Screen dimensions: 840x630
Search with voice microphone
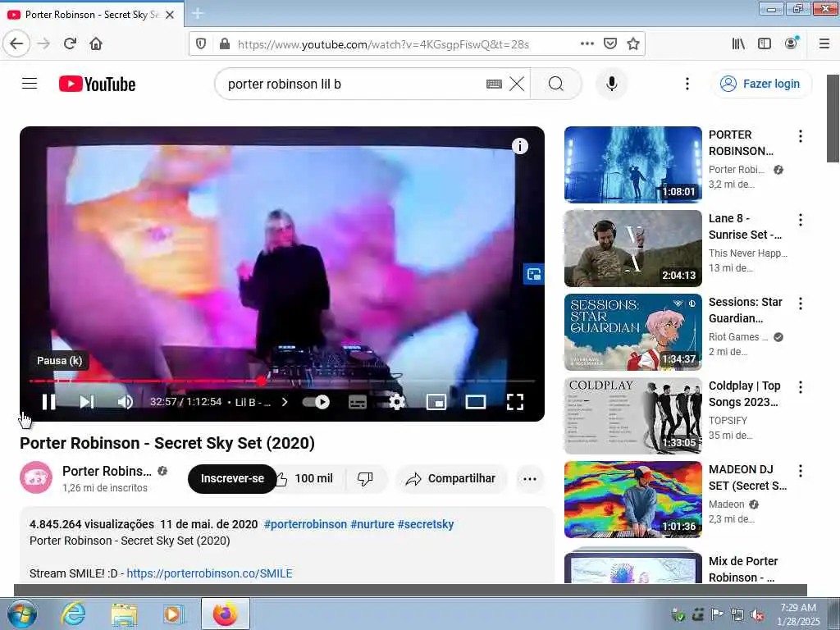611,84
